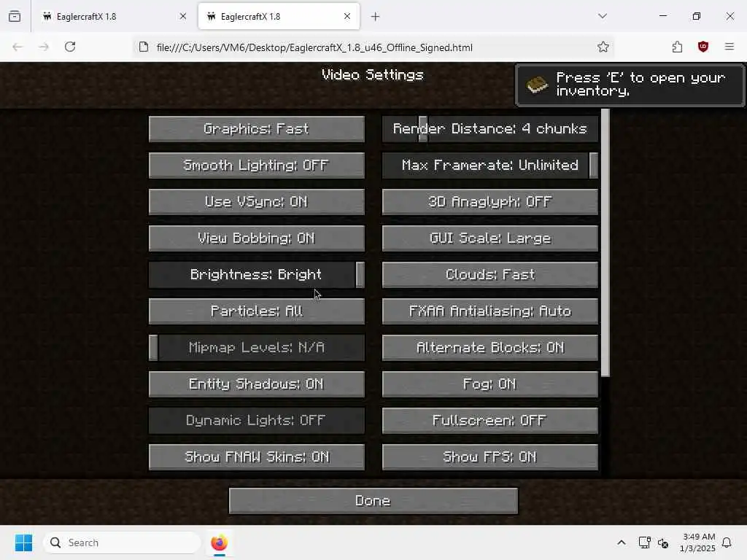
Task: Click the inventory hint book icon
Action: 537,85
